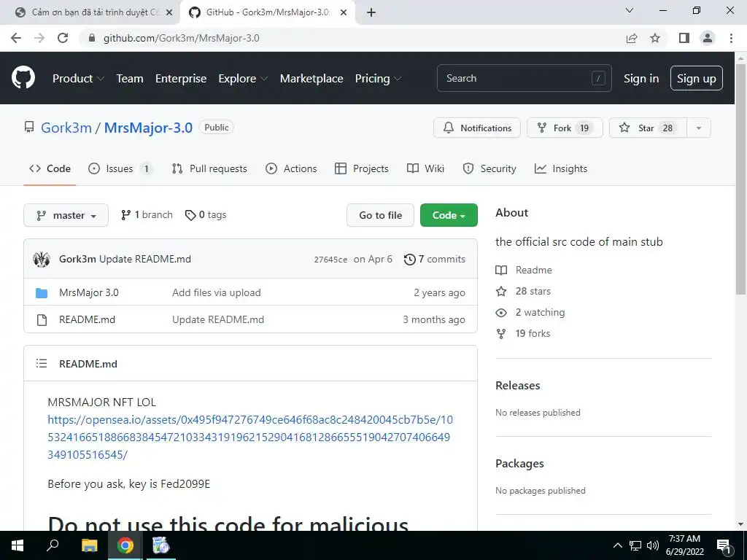Click the Fork 19 button
747x560 pixels.
click(565, 128)
